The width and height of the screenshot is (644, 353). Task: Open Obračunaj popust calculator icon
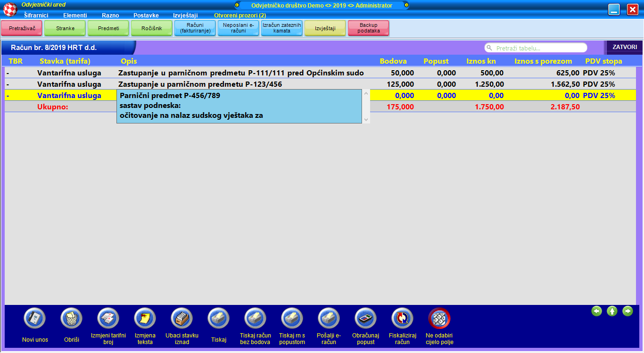pyautogui.click(x=366, y=319)
